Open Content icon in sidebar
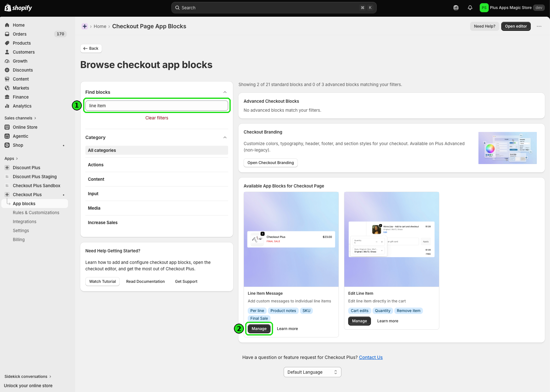This screenshot has height=392, width=550. (x=7, y=79)
